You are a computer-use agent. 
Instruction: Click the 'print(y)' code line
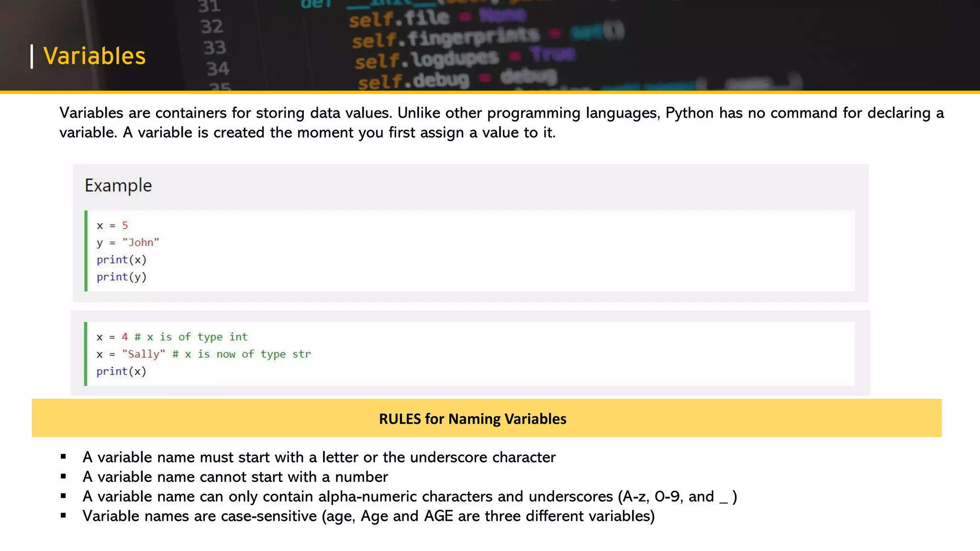[122, 277]
